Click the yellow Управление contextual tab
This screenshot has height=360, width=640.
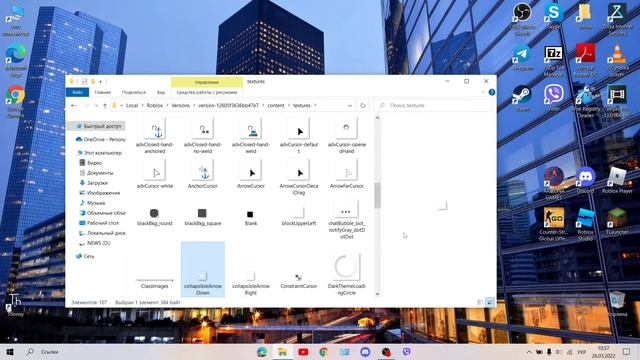pos(207,82)
